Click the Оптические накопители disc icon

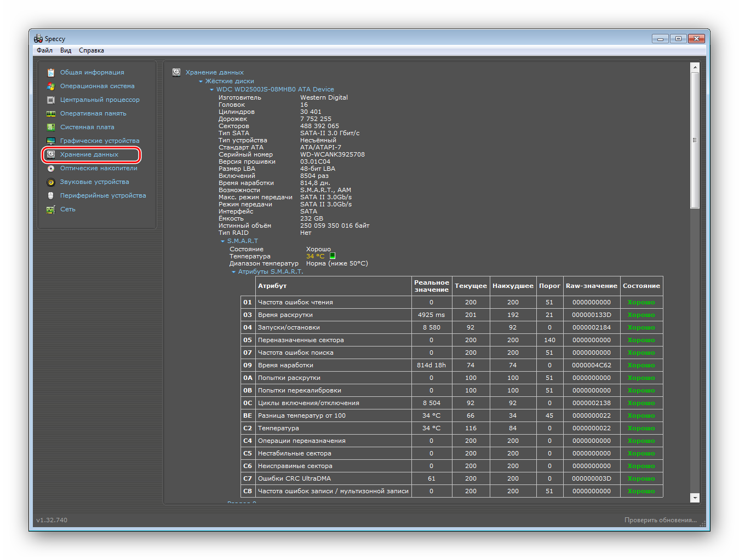click(x=51, y=168)
